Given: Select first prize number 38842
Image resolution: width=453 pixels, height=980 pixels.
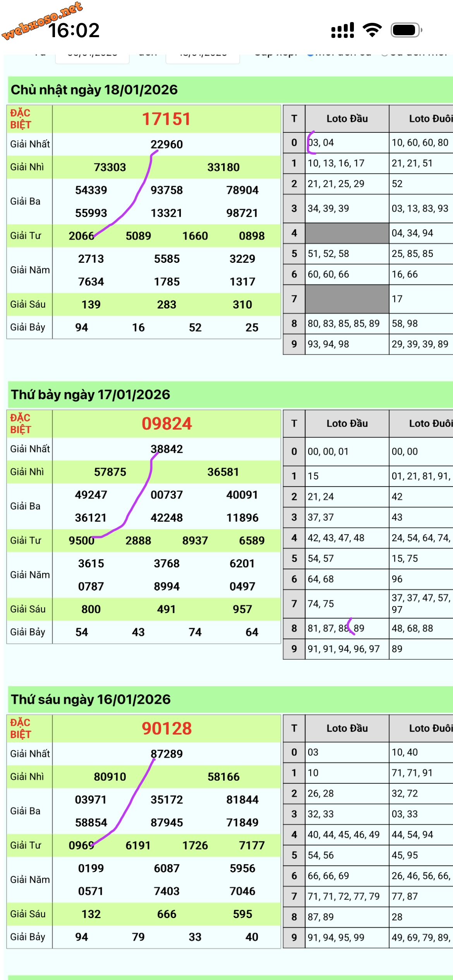Looking at the screenshot, I should point(166,449).
